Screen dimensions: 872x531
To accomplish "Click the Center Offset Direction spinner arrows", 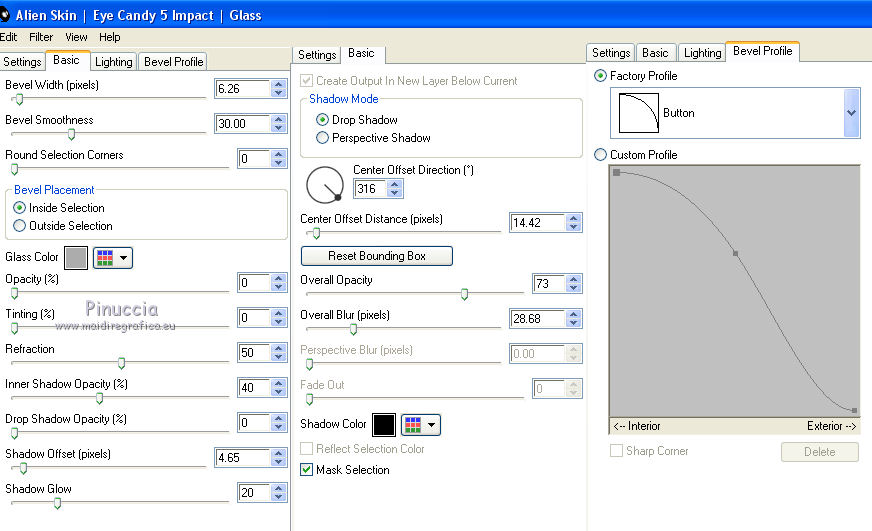I will pyautogui.click(x=394, y=189).
